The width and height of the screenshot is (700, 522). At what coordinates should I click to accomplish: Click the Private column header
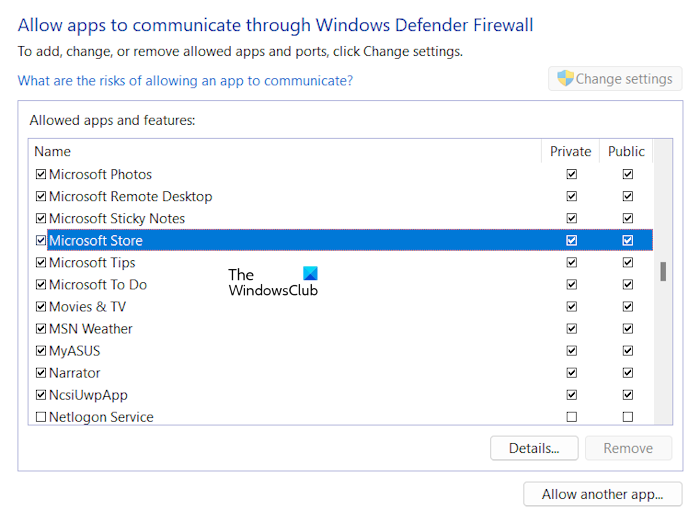pyautogui.click(x=571, y=151)
